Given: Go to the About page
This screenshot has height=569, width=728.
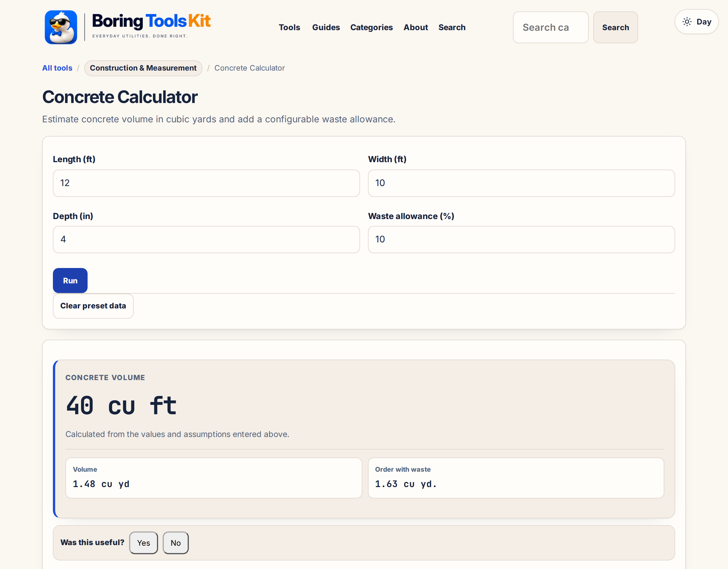Looking at the screenshot, I should coord(416,27).
